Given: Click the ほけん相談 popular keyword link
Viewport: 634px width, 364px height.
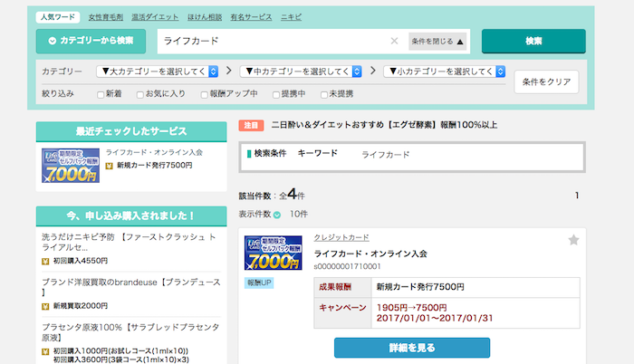Looking at the screenshot, I should click(205, 17).
